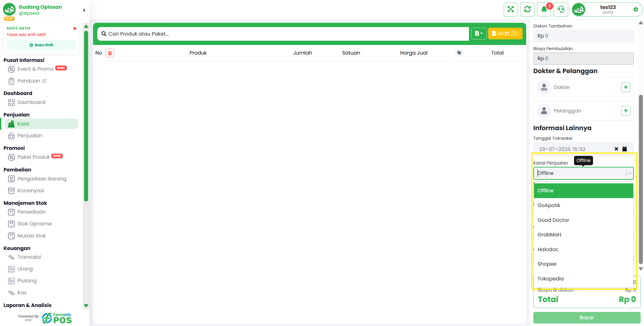Click the Biaya Pembulatan field
Image resolution: width=644 pixels, height=326 pixels.
click(x=583, y=59)
